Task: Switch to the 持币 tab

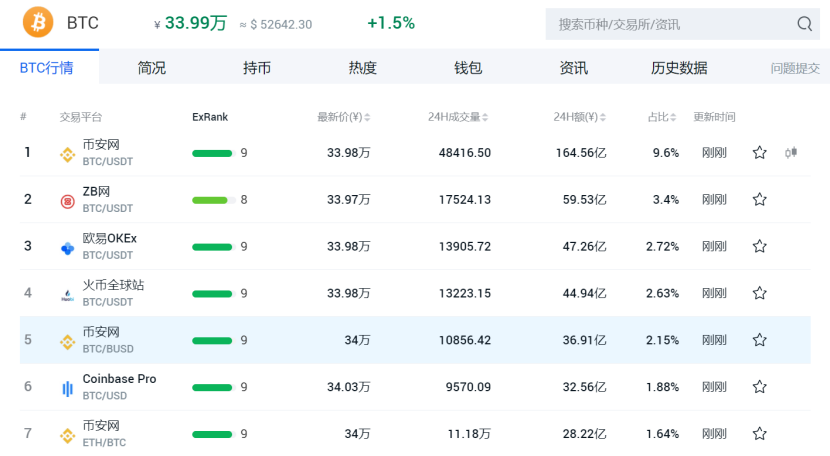Action: 257,68
